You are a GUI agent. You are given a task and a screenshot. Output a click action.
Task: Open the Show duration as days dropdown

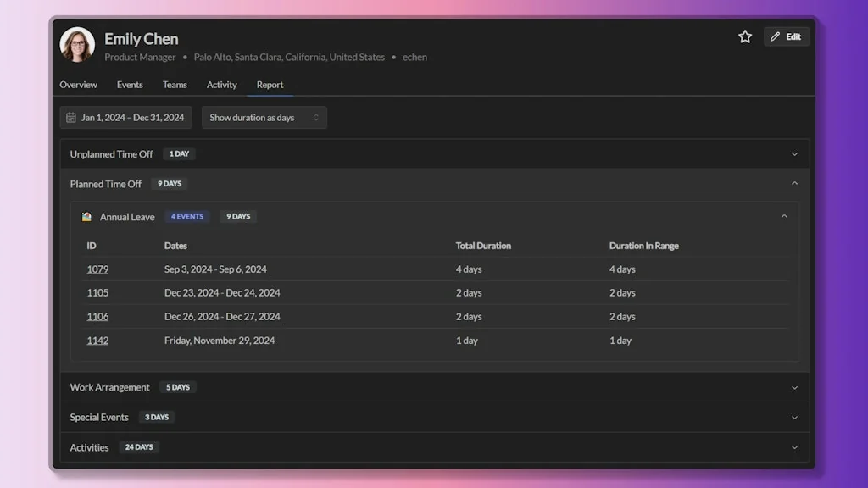coord(264,117)
